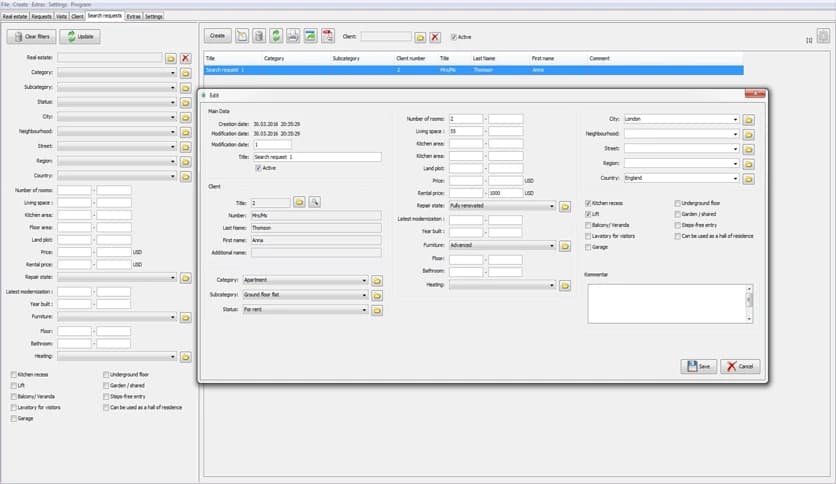This screenshot has width=836, height=484.
Task: Click the red X next to Client field
Action: [435, 37]
